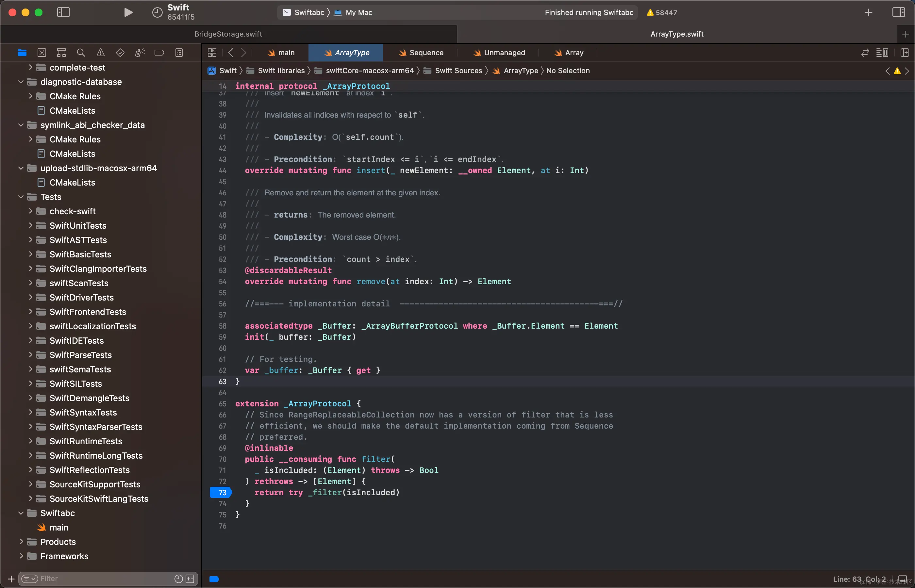Click the Swift 65411f5 branch title
The height and width of the screenshot is (588, 915).
coord(181,12)
